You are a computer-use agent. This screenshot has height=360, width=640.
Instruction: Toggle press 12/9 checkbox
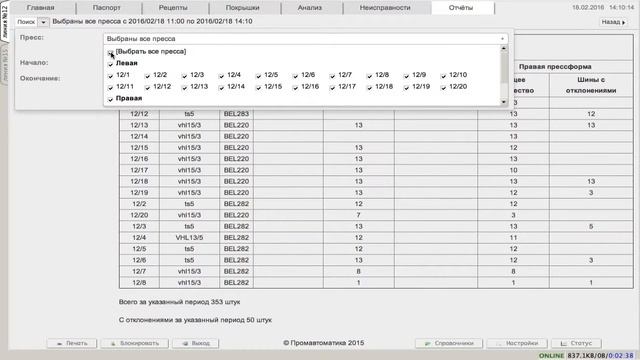(407, 76)
